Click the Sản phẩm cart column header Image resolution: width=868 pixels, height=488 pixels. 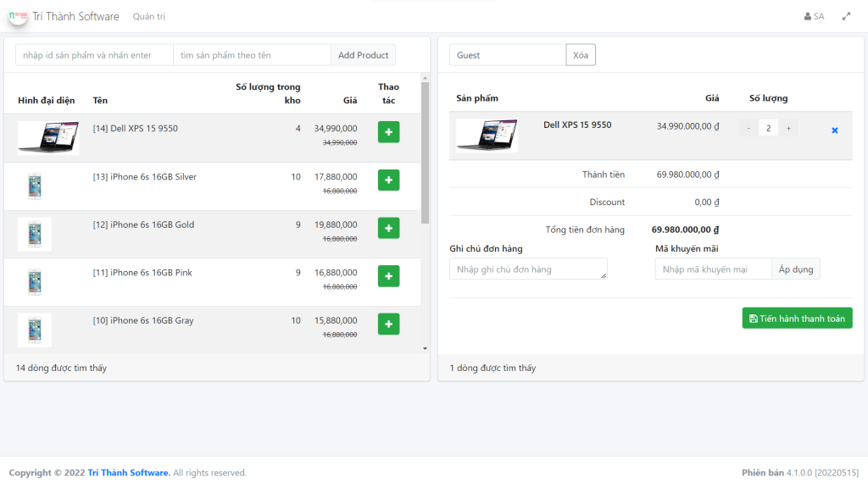pyautogui.click(x=477, y=98)
